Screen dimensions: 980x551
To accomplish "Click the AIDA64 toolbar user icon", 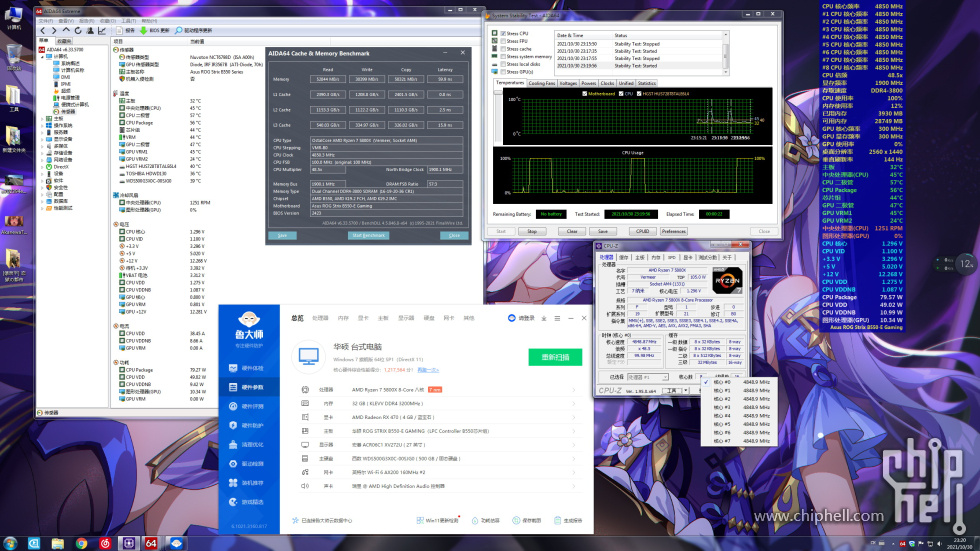I will click(x=90, y=30).
